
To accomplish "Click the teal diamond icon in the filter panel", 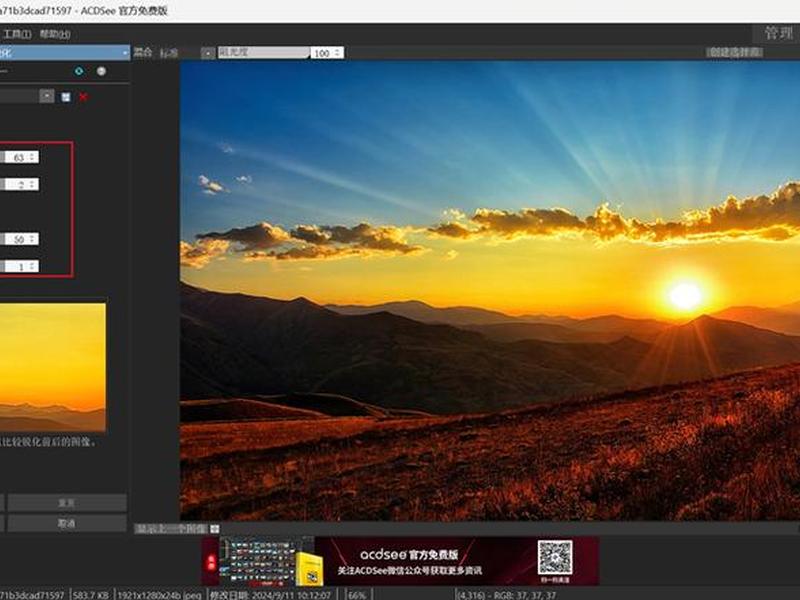I will pos(79,71).
